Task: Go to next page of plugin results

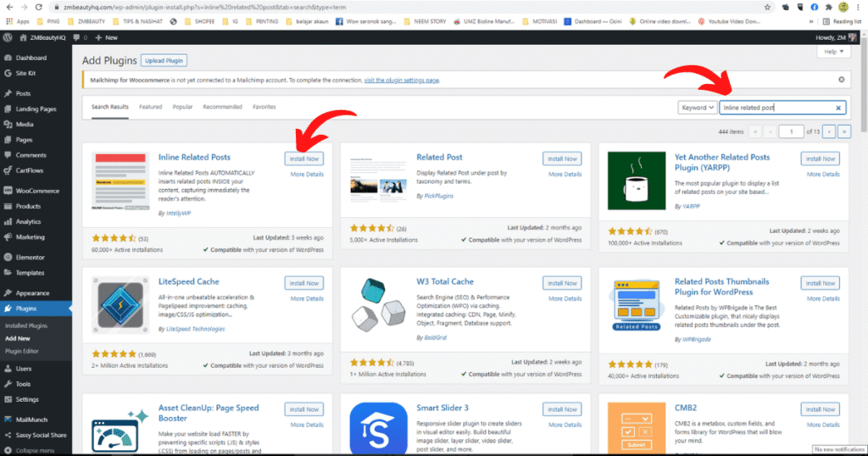Action: pos(829,131)
